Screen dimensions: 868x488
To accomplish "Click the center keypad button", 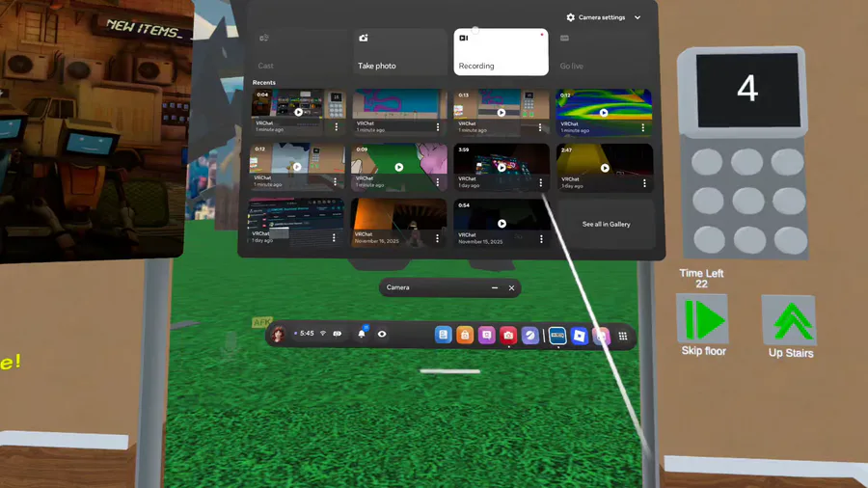I will (748, 201).
